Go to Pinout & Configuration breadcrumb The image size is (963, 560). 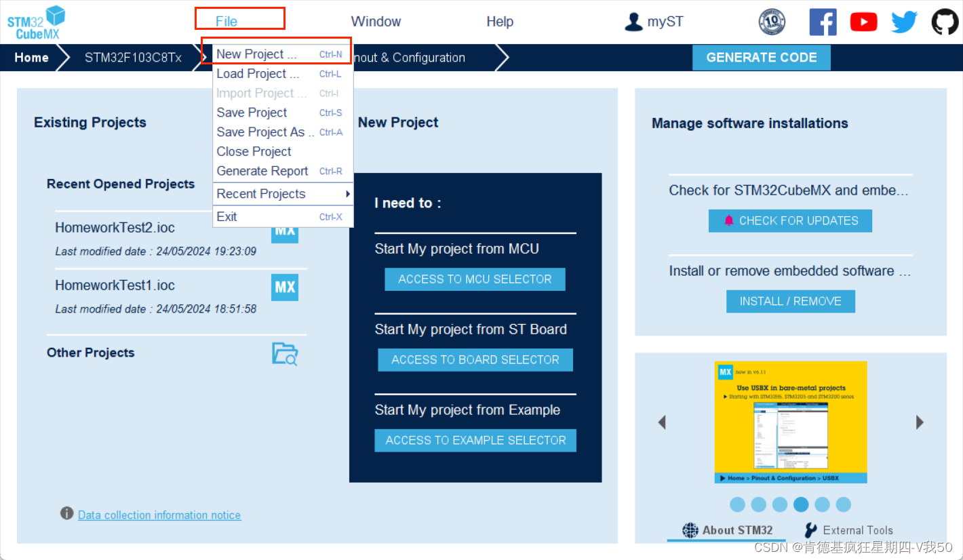410,58
